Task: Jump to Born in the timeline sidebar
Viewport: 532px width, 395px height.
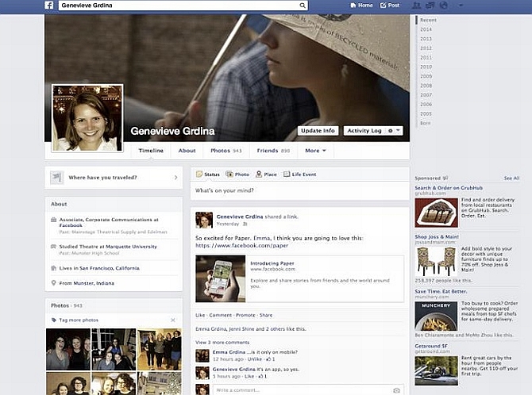Action: [x=425, y=123]
